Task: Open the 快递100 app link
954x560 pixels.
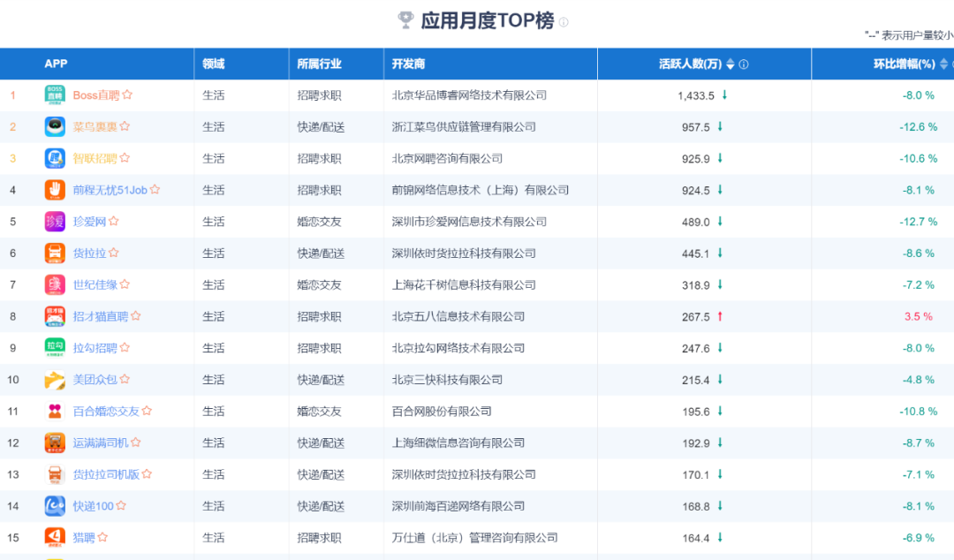Action: (x=93, y=506)
